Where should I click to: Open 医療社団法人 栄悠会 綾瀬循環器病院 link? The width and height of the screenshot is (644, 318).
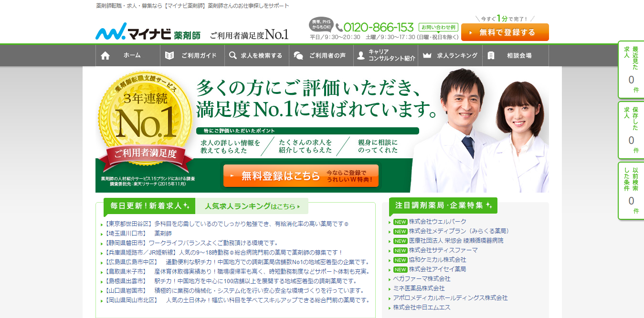[456, 241]
